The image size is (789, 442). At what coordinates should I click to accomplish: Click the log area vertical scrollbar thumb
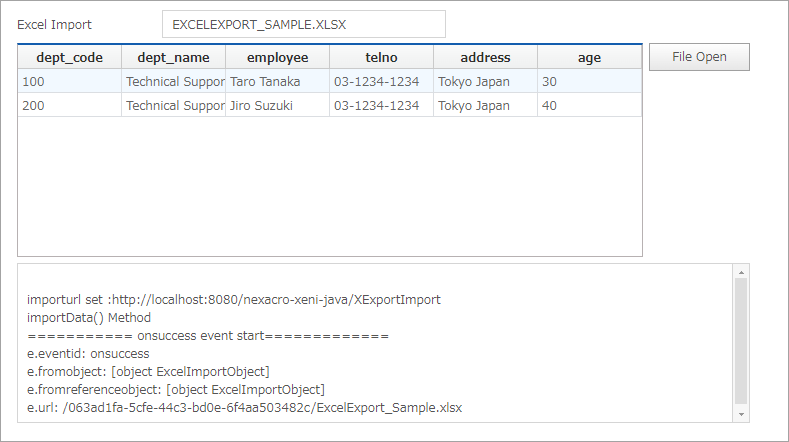point(741,340)
